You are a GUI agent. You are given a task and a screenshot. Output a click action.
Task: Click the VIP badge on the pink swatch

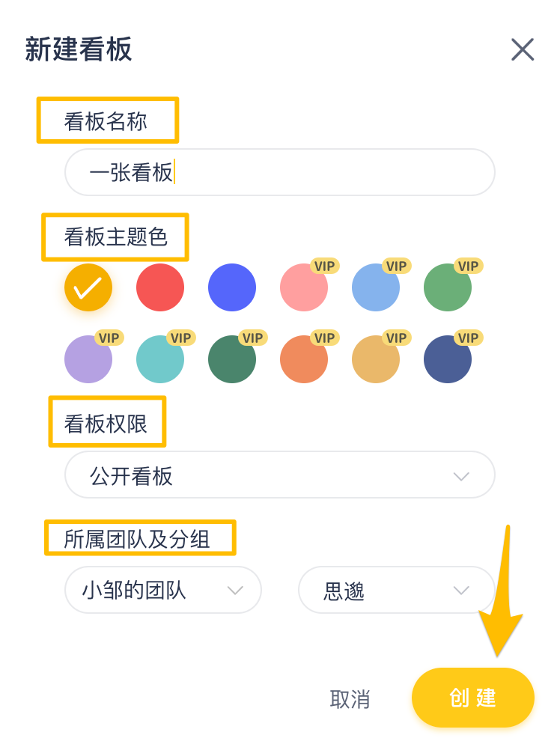coord(325,266)
